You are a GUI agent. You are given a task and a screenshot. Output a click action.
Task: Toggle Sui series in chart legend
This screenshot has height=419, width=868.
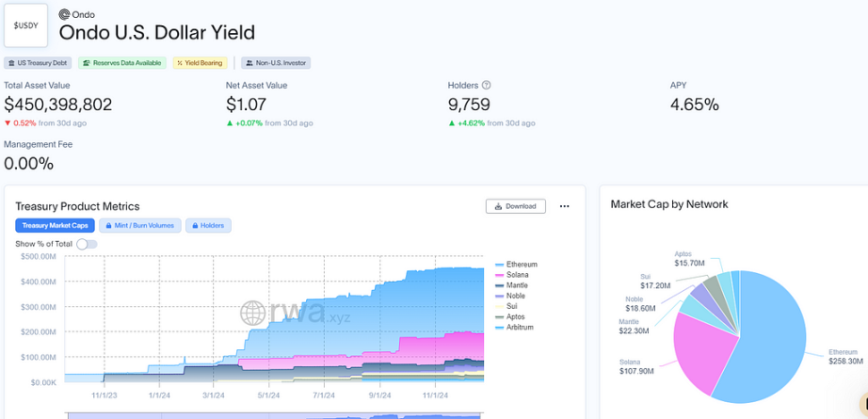point(507,306)
